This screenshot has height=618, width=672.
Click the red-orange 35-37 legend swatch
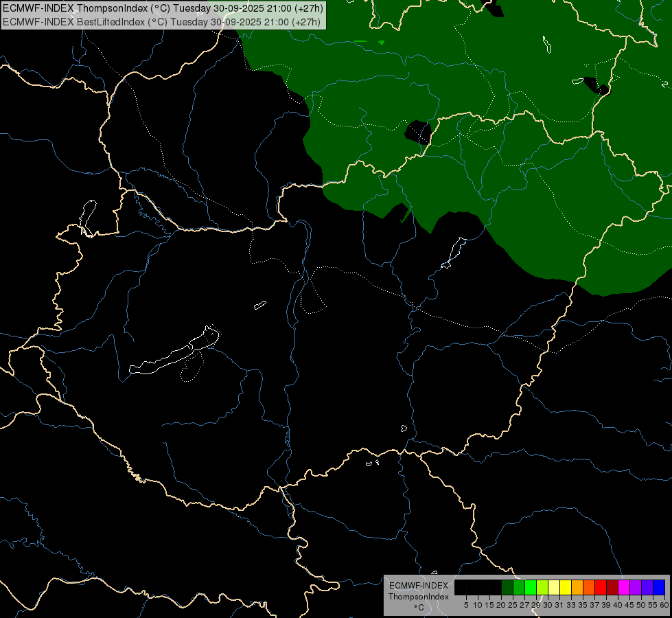tap(589, 588)
